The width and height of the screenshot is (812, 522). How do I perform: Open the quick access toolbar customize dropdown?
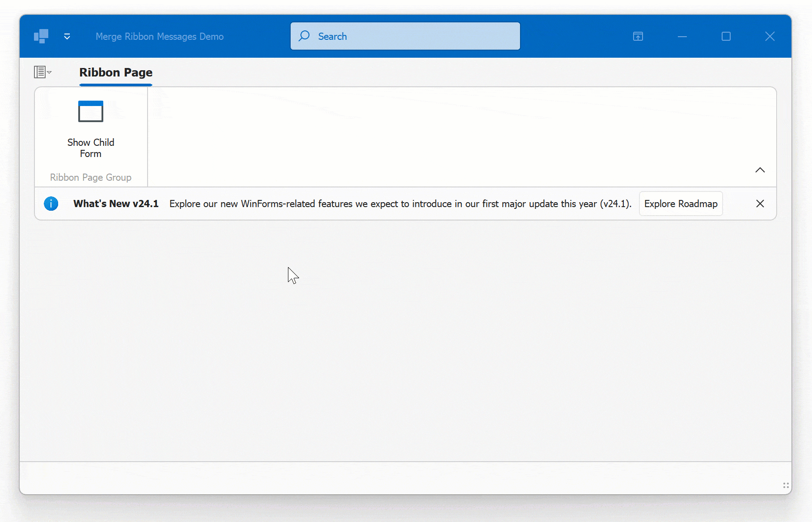(x=67, y=36)
